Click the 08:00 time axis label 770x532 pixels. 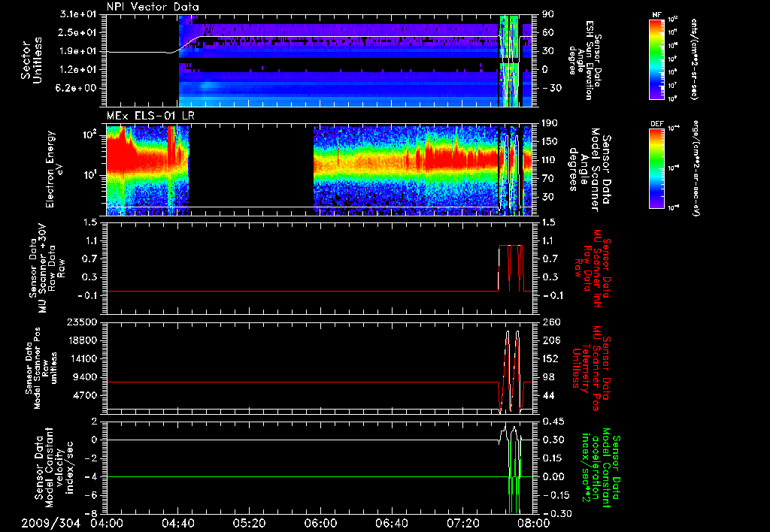[x=534, y=524]
